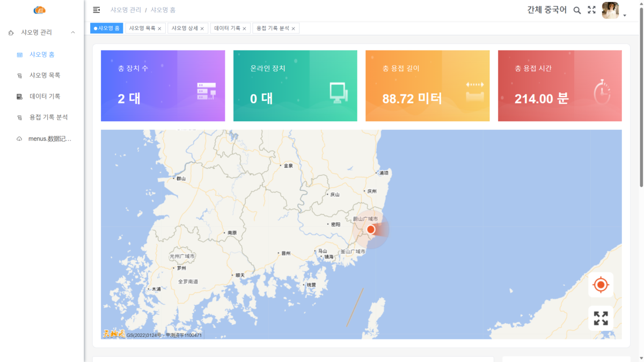The height and width of the screenshot is (362, 644).
Task: Open the header search magnifier icon
Action: (577, 10)
